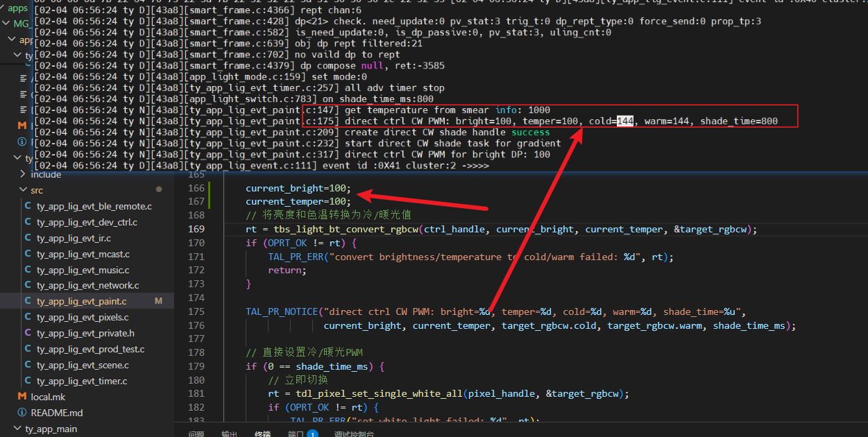
Task: Click the modified M badge on ty_app_lig_evt_paint.c
Action: tap(158, 301)
